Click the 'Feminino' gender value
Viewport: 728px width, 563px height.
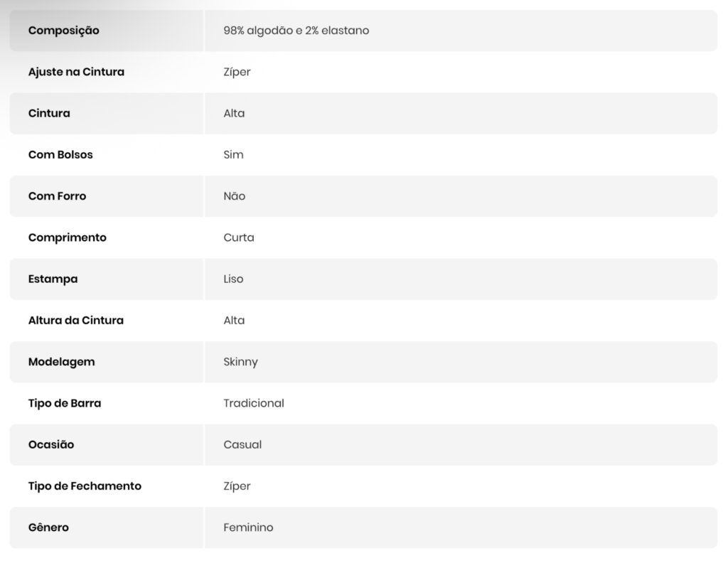248,527
